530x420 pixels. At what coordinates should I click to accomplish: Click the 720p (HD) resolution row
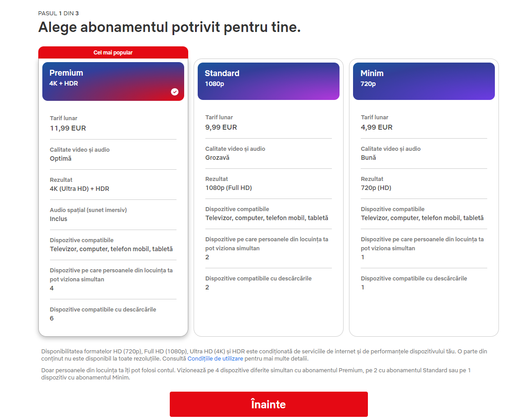[x=376, y=188]
